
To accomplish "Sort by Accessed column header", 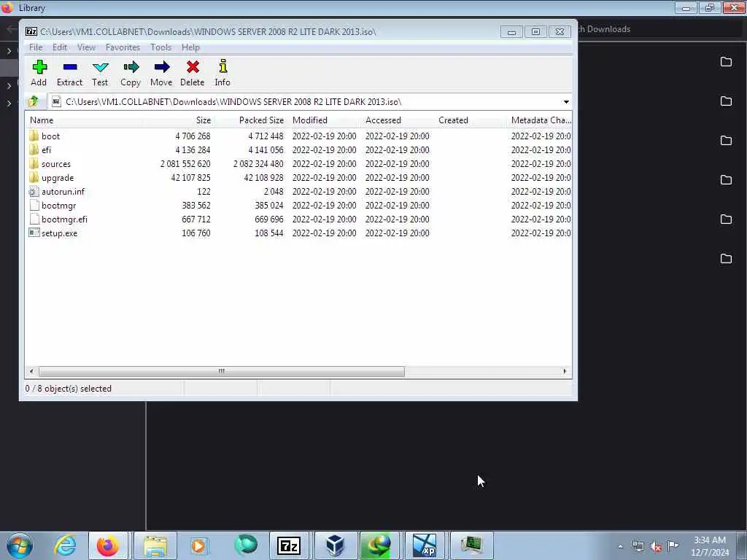I will (x=398, y=120).
